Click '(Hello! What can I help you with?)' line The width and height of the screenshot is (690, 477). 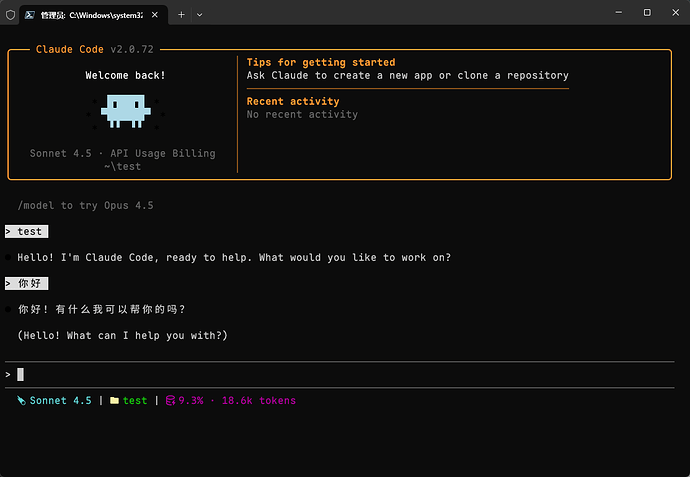[x=123, y=335]
